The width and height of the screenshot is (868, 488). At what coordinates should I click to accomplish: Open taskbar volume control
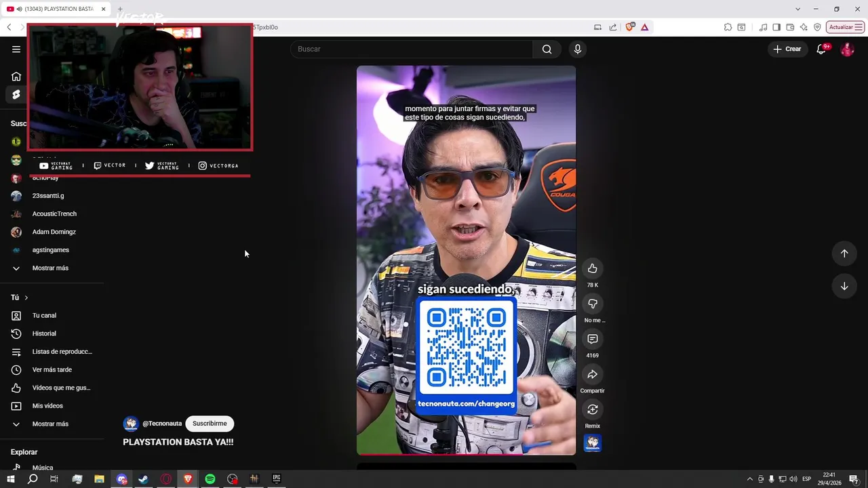(793, 479)
